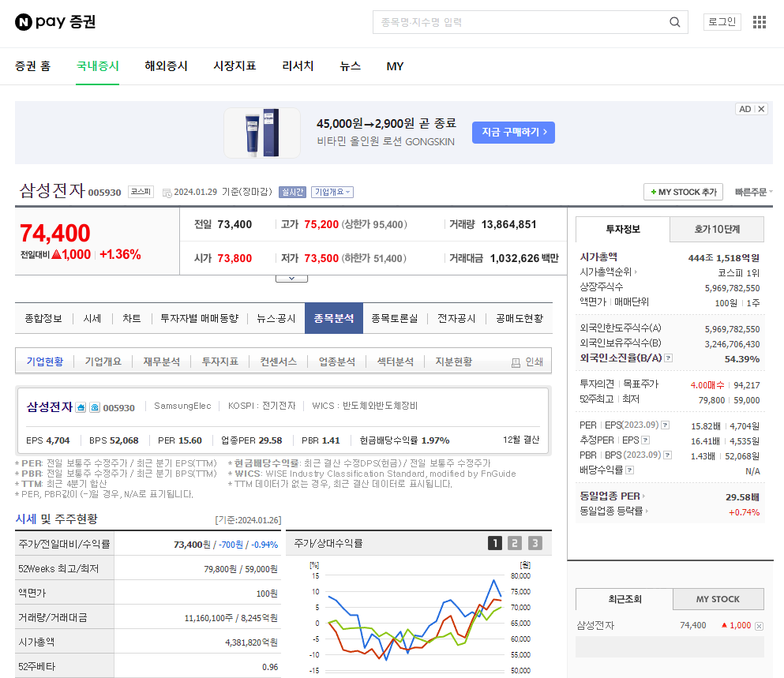Click the calendar icon beside 2024.01.29

[x=168, y=192]
